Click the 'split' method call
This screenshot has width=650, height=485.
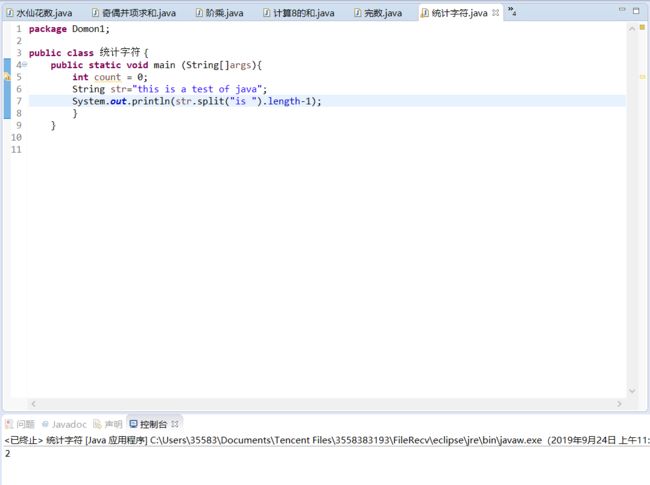pos(211,101)
